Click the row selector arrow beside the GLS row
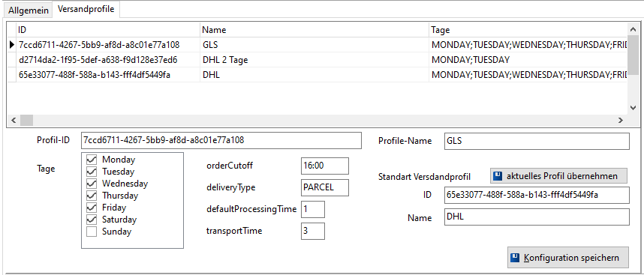Image resolution: width=644 pixels, height=275 pixels. click(x=11, y=44)
